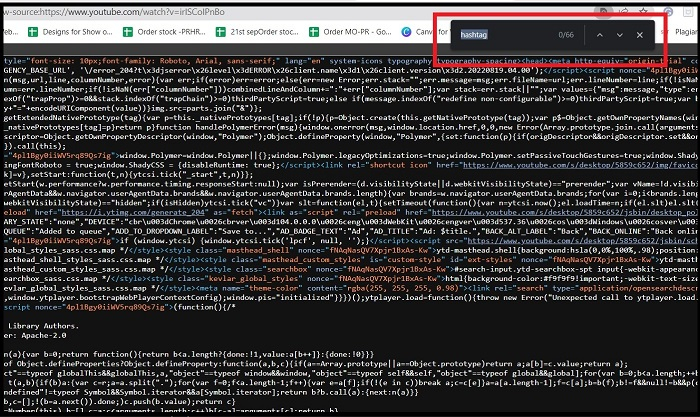The image size is (700, 417).
Task: Open 'Order MO-PR - Go...' bookmark
Action: 350,32
